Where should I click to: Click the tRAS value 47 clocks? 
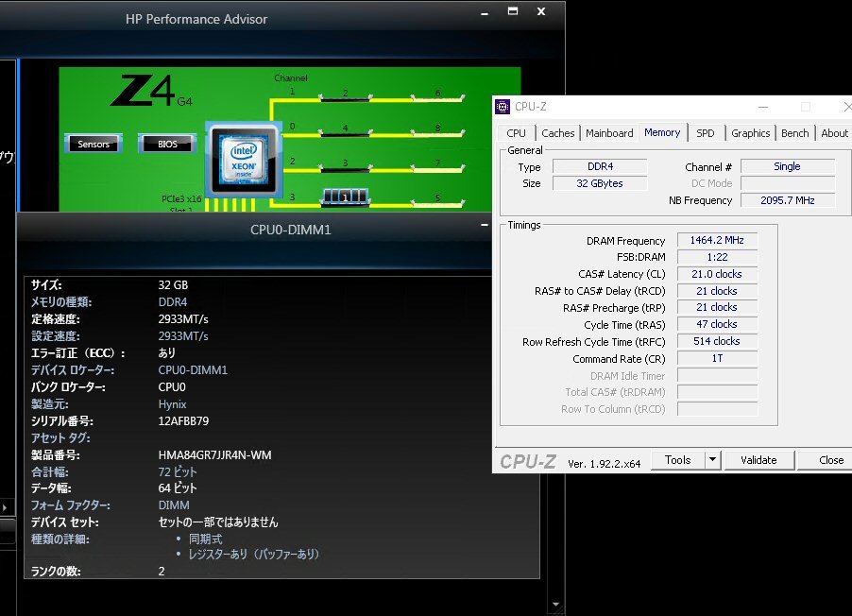717,324
